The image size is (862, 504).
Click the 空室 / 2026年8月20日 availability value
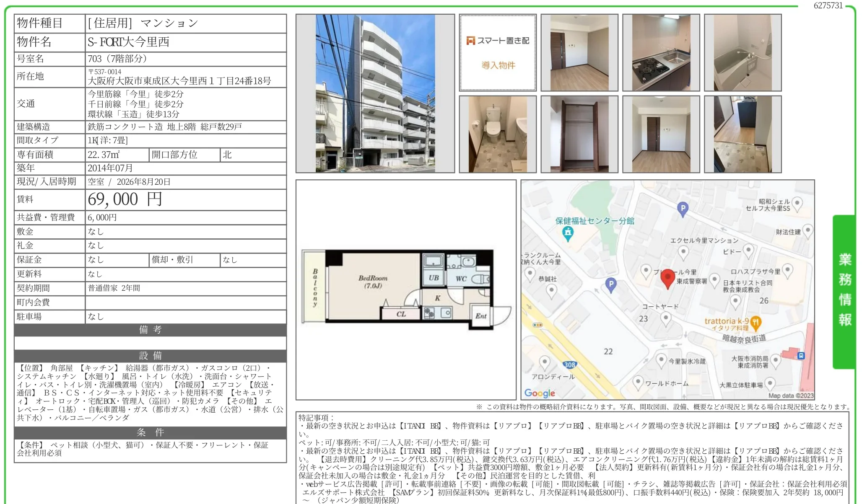coord(129,182)
